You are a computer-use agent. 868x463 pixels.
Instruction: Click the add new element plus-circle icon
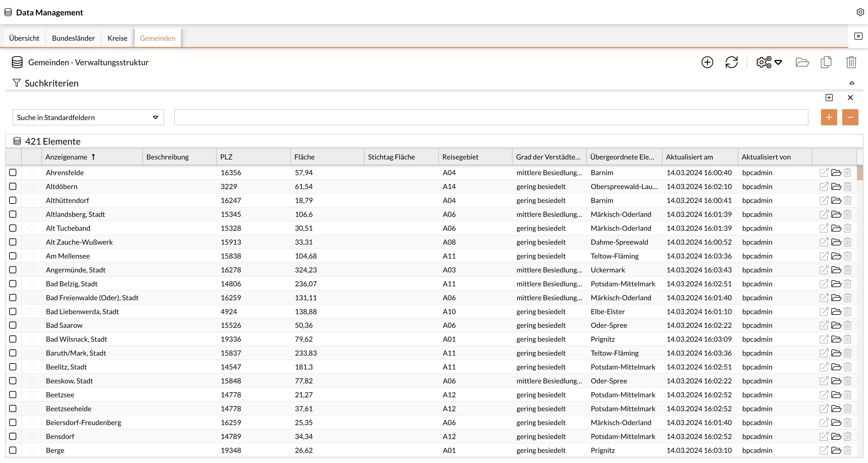pyautogui.click(x=707, y=62)
